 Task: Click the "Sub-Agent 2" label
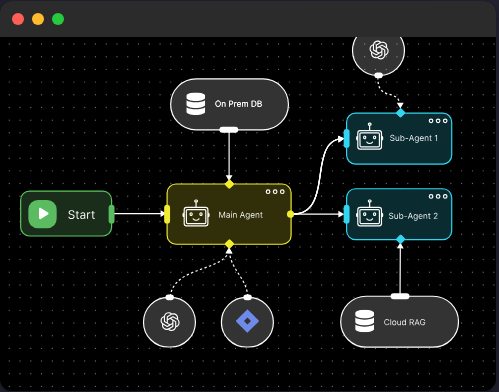pos(413,216)
